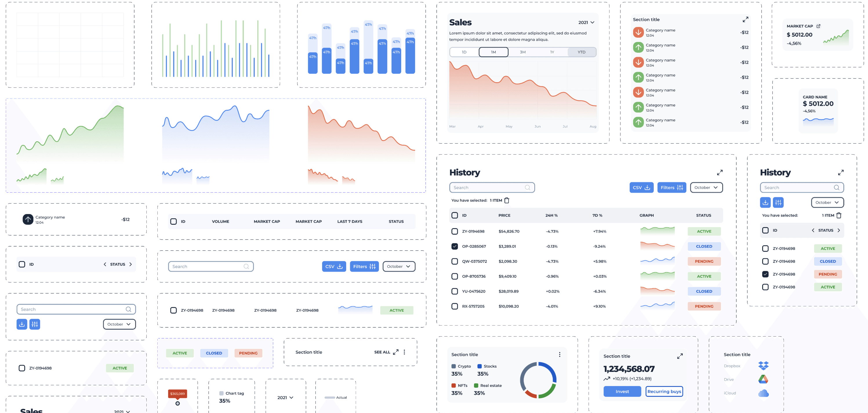Check the QW-0375072 row checkbox
This screenshot has width=868, height=413.
click(455, 261)
